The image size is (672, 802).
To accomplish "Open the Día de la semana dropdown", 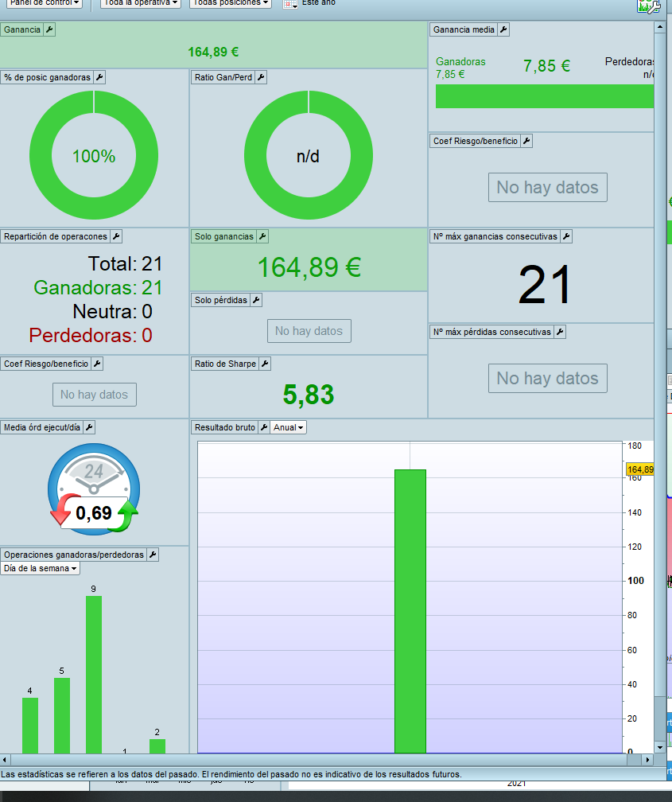I will point(41,568).
